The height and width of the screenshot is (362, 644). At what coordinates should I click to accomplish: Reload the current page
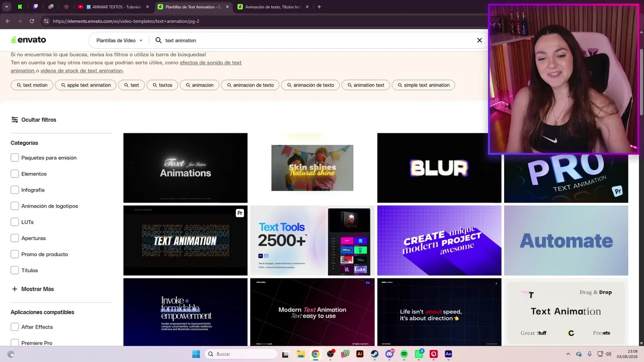32,21
